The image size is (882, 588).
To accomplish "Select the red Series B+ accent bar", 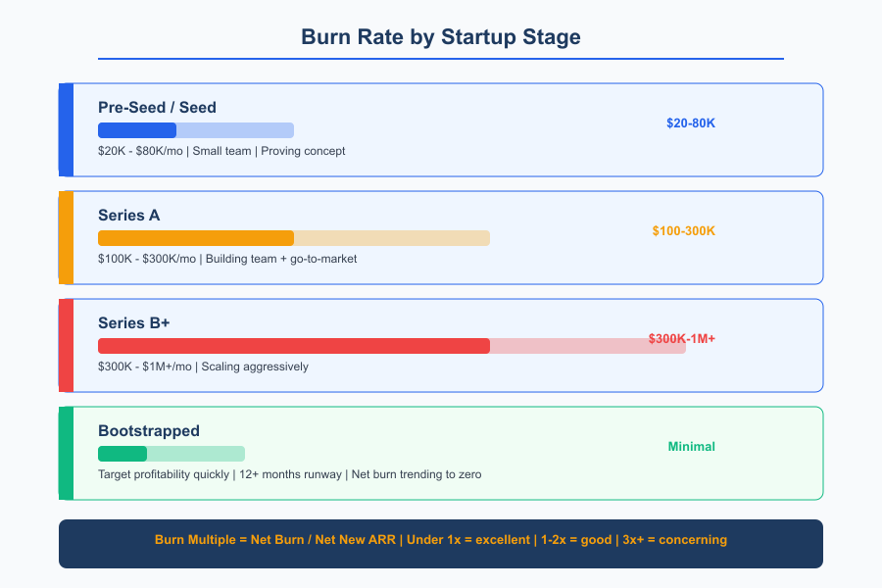I will coord(67,345).
